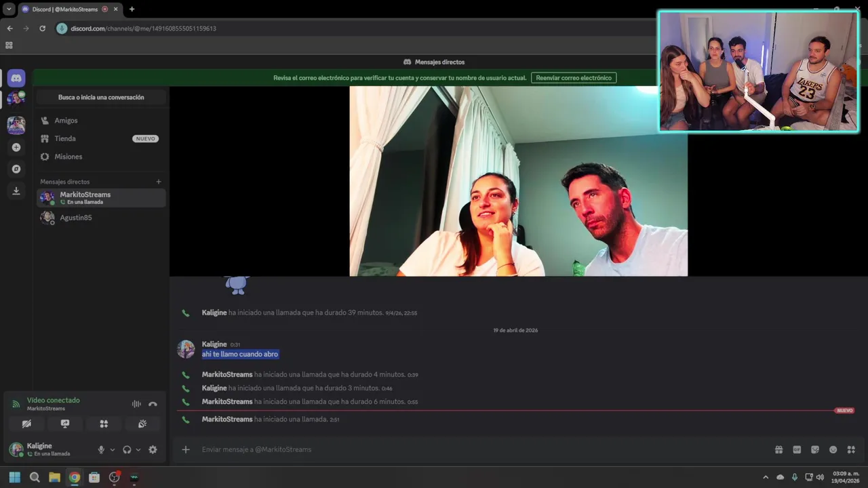This screenshot has height=488, width=868.
Task: Open the Amigos tab
Action: tap(101, 120)
